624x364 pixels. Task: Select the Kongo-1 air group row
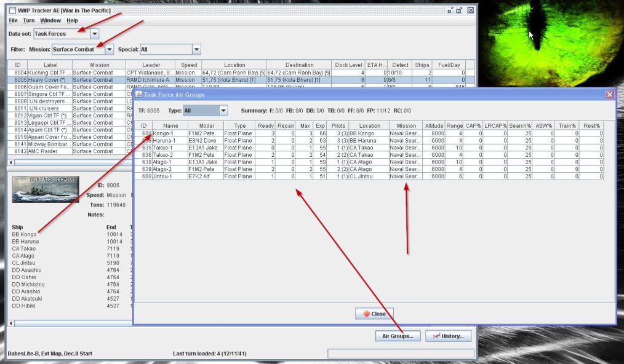369,133
